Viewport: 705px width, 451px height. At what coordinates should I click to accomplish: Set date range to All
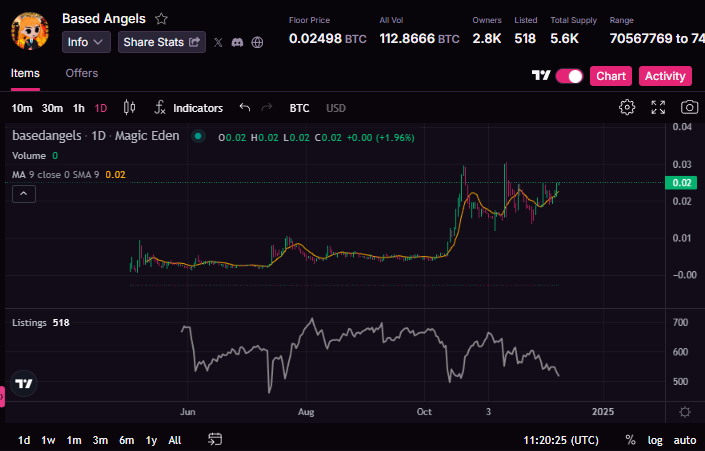(x=174, y=440)
